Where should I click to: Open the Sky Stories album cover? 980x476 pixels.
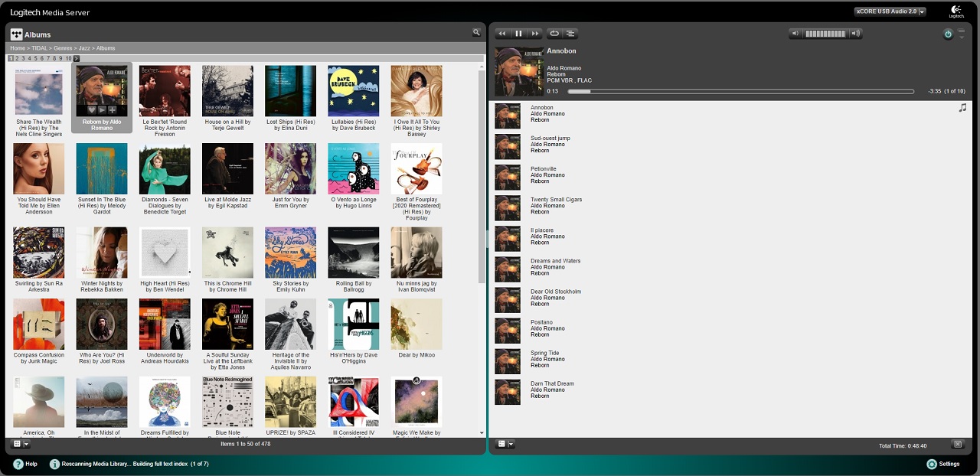point(290,253)
